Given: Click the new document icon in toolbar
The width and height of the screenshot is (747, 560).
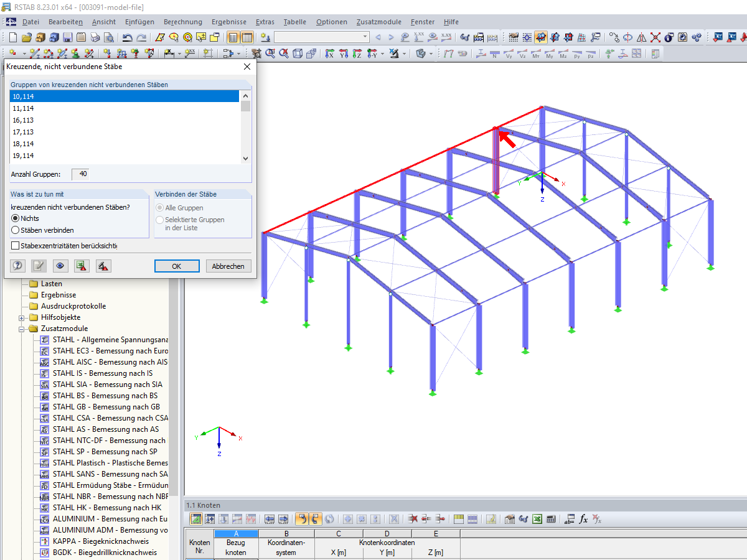Looking at the screenshot, I should click(12, 37).
